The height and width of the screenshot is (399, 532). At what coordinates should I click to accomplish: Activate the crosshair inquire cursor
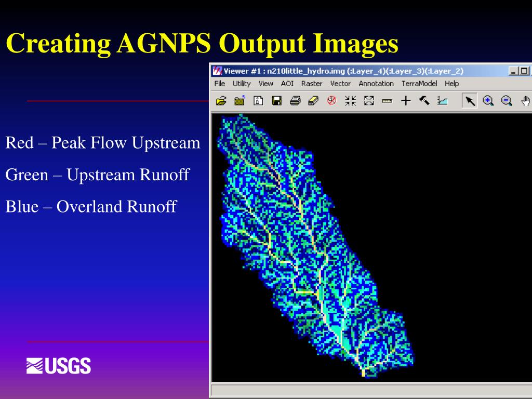[405, 101]
